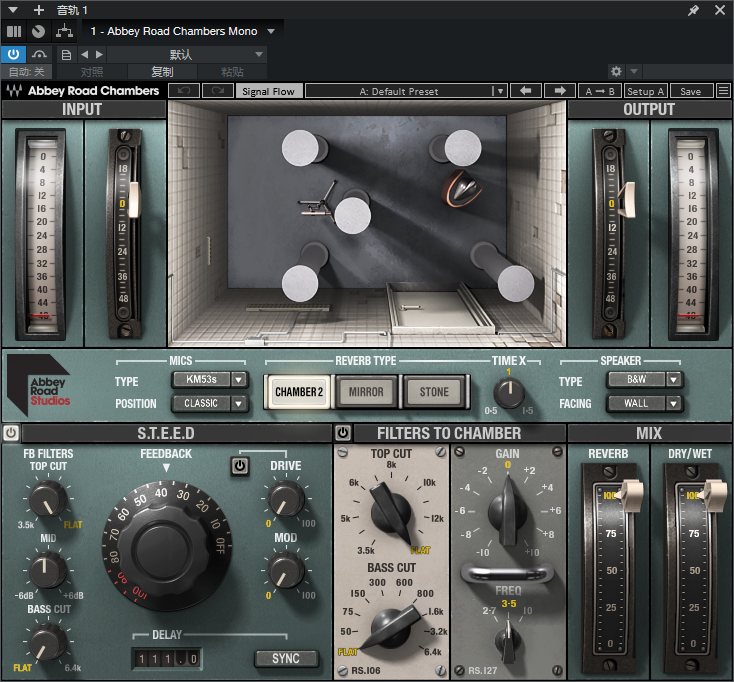Open the Waves hamburger menu
This screenshot has height=682, width=734.
pyautogui.click(x=723, y=91)
